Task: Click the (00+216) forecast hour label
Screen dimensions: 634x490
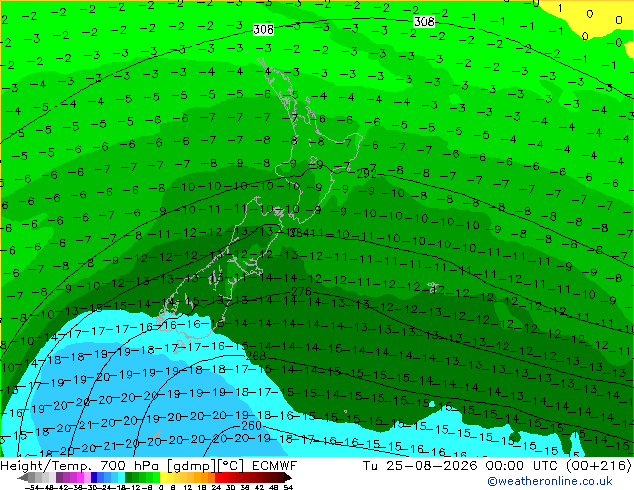Action: (598, 466)
